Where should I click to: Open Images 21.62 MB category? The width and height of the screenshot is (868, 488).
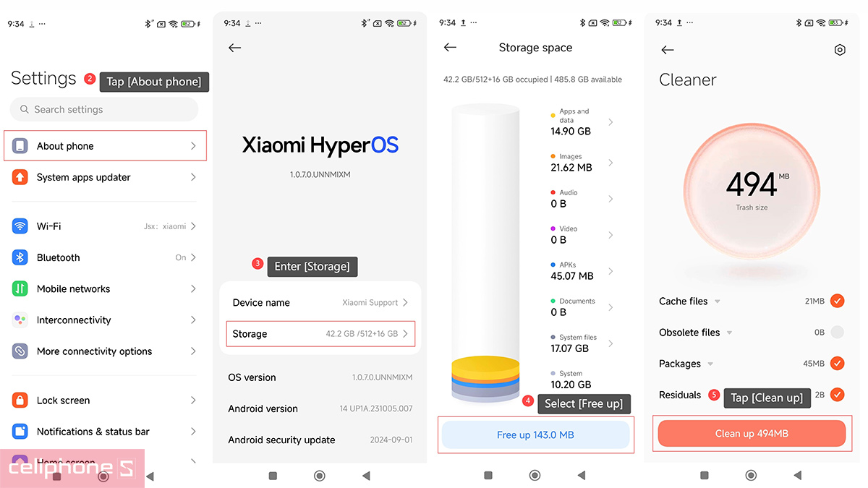[x=582, y=163]
